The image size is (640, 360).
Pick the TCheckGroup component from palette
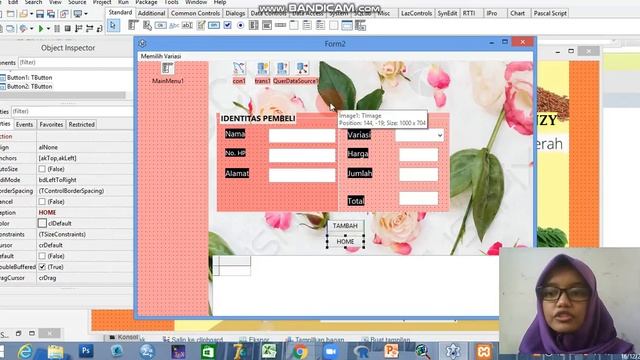pyautogui.click(x=320, y=25)
